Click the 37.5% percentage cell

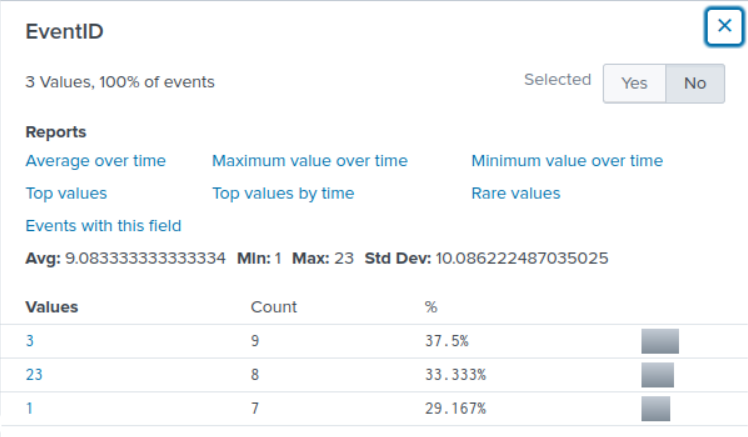pos(447,341)
